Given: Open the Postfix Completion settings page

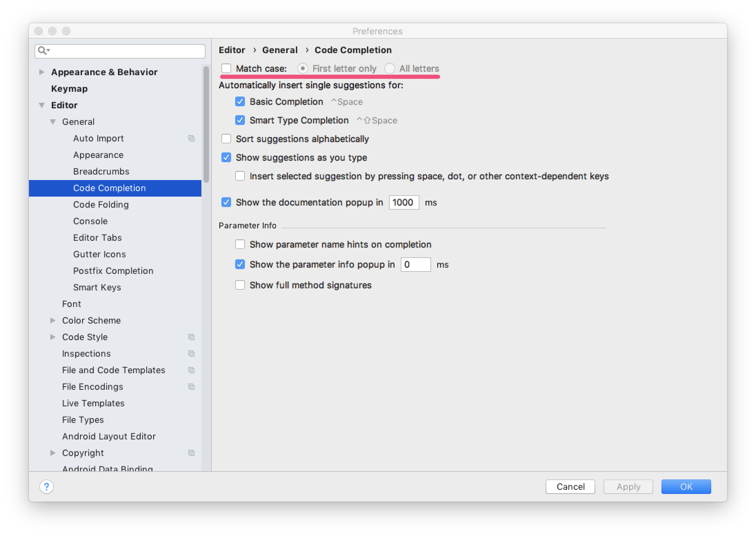Looking at the screenshot, I should pyautogui.click(x=113, y=271).
